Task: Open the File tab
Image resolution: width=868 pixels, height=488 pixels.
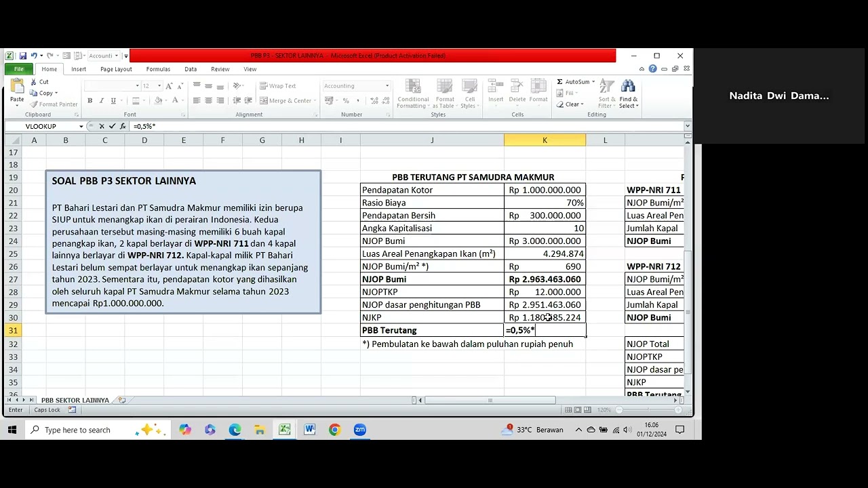Action: click(19, 69)
